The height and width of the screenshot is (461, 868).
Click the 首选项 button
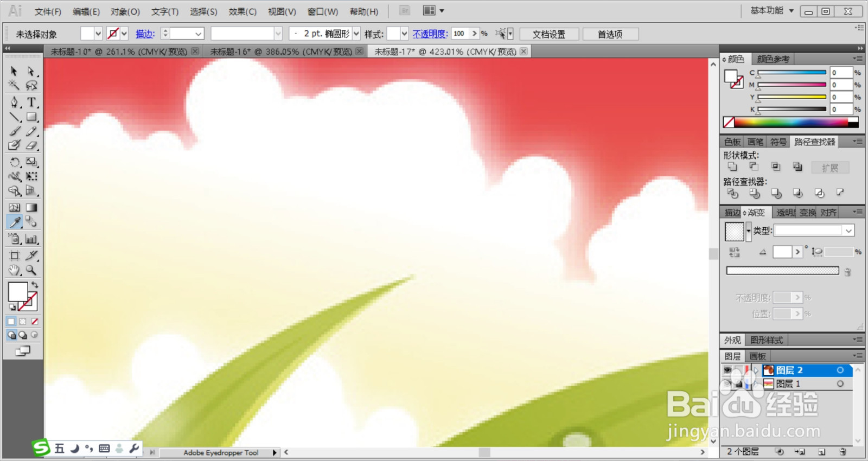point(610,34)
